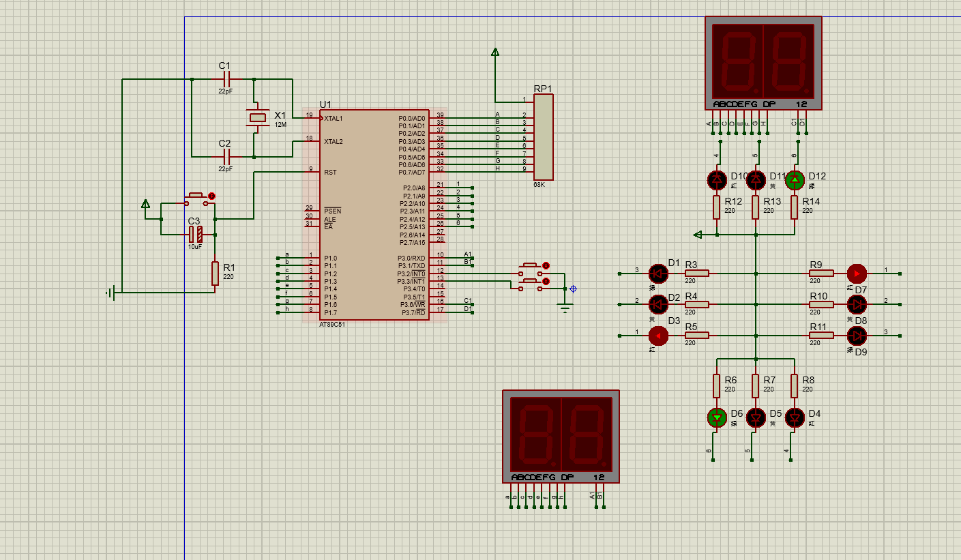Select resistor R11 symbol
This screenshot has width=961, height=560.
point(821,336)
